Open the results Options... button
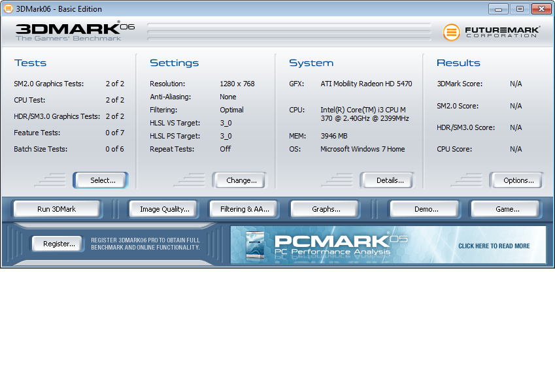 pos(516,180)
